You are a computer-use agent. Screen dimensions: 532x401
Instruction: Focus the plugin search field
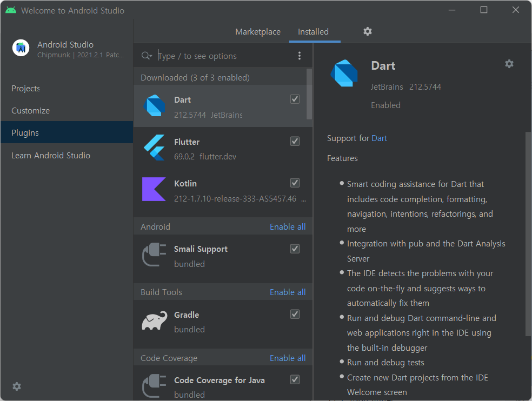pyautogui.click(x=224, y=56)
